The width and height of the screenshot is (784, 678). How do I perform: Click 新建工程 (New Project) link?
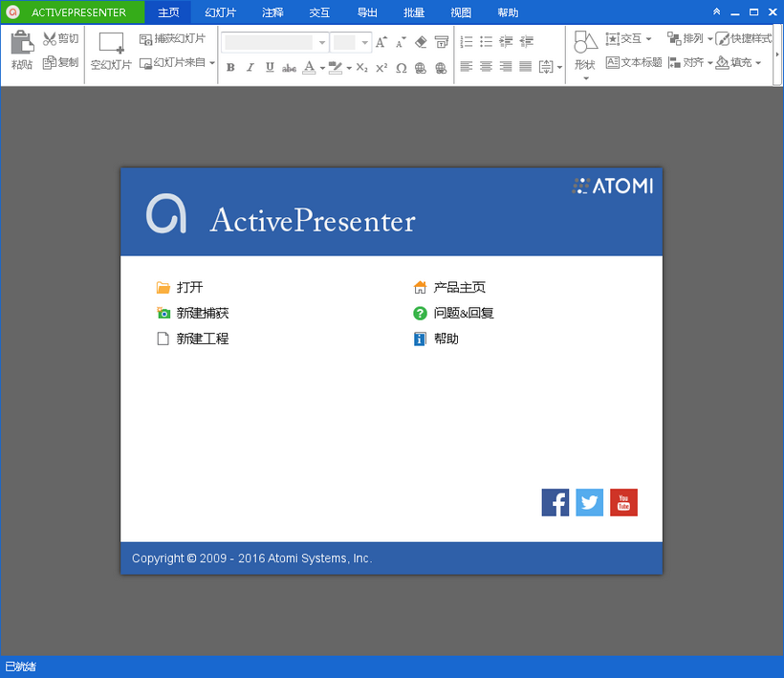coord(192,339)
